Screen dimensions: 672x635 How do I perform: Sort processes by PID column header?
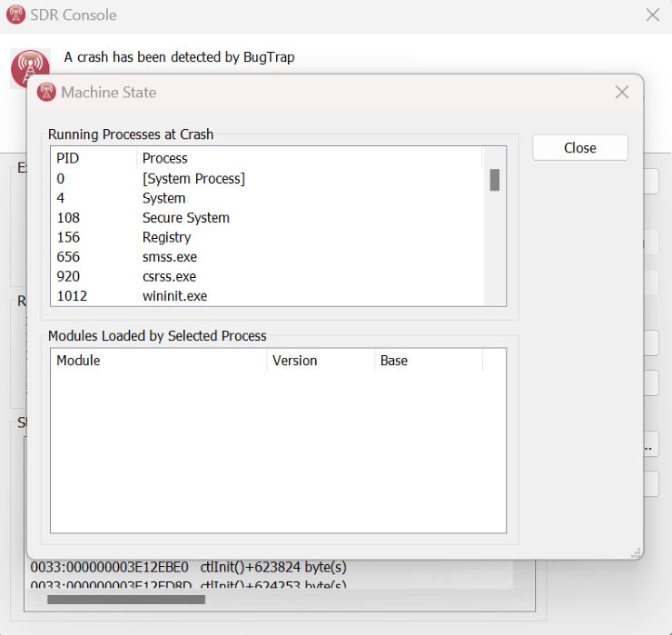94,158
